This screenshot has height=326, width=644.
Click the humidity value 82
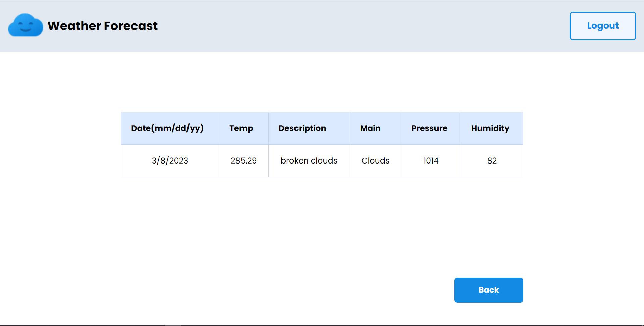click(492, 161)
